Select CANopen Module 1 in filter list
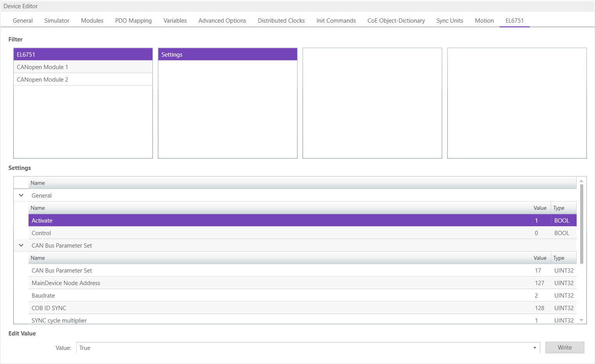 pos(42,67)
